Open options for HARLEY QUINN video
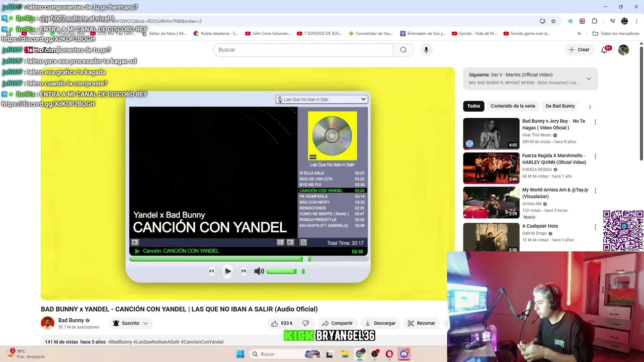The width and height of the screenshot is (644, 362). coord(595,156)
